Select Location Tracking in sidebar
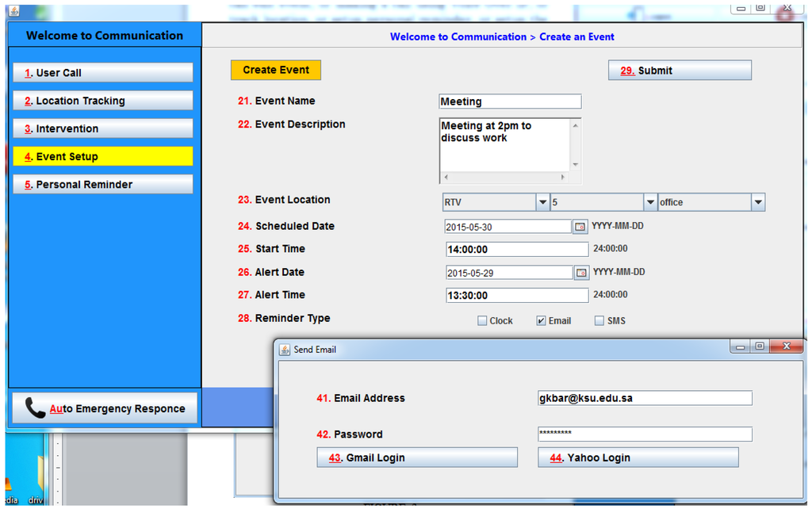 coord(103,101)
